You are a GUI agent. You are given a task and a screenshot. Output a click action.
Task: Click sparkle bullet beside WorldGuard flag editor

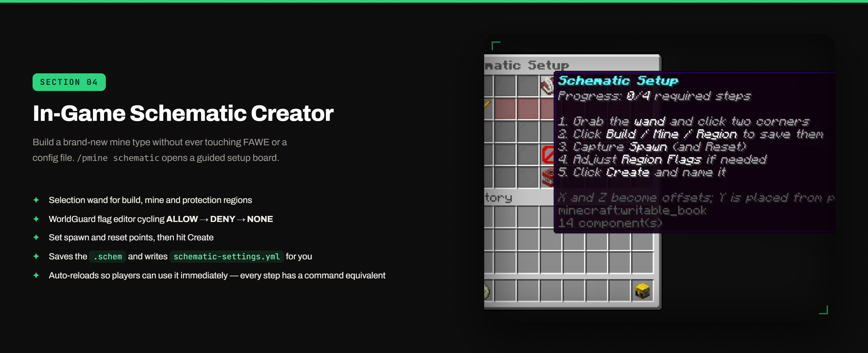pyautogui.click(x=36, y=219)
